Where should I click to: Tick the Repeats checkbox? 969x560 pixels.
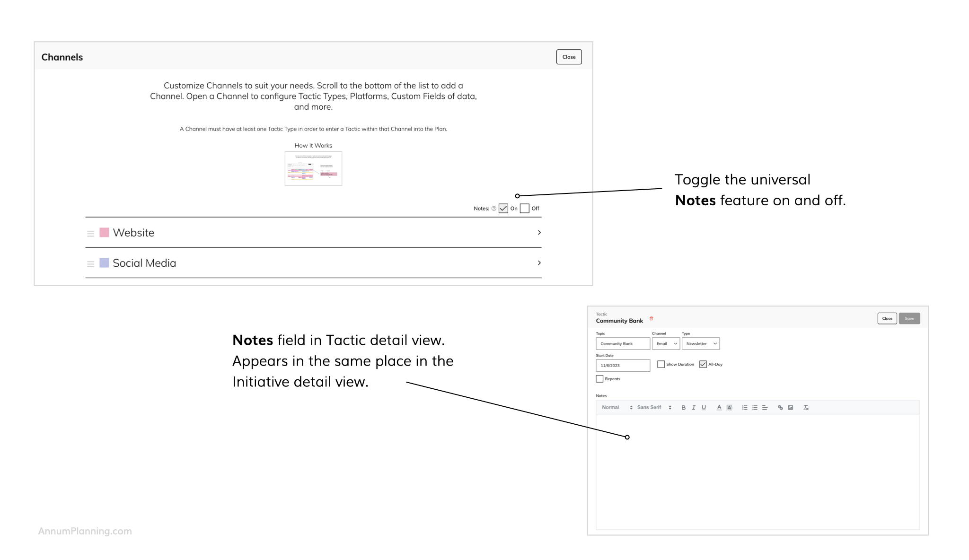click(x=599, y=379)
